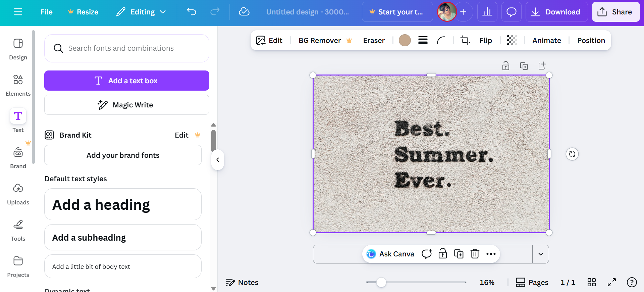
Task: Open corner rounding options
Action: [441, 41]
